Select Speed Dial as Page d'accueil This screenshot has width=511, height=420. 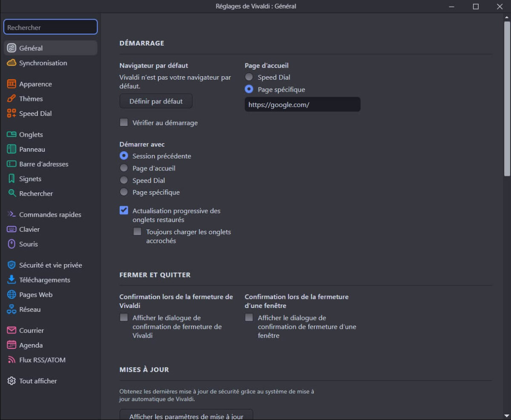(x=249, y=77)
